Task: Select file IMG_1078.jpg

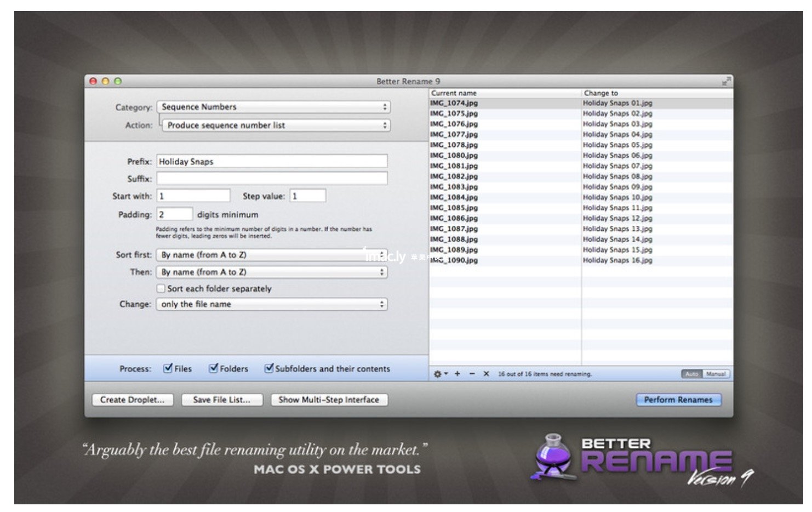Action: click(454, 145)
